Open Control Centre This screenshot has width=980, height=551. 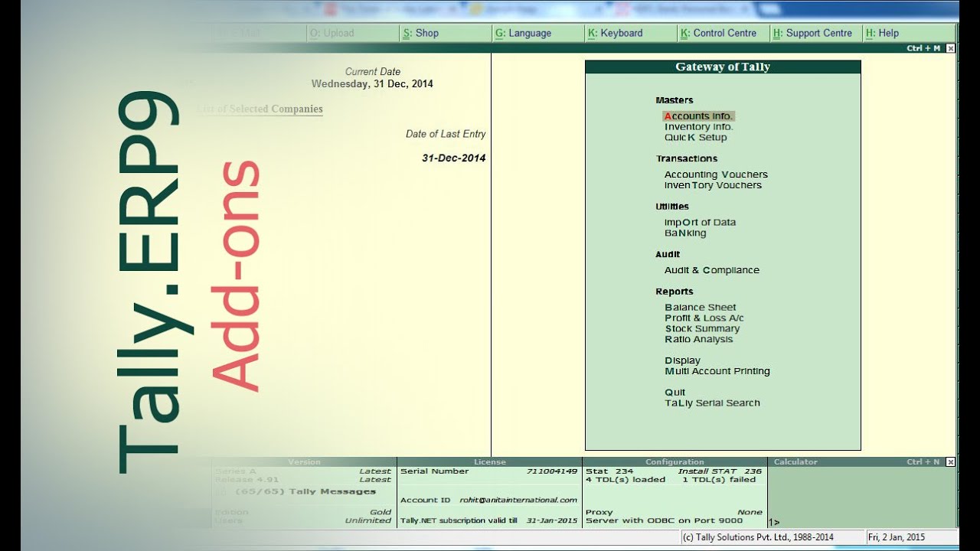722,33
